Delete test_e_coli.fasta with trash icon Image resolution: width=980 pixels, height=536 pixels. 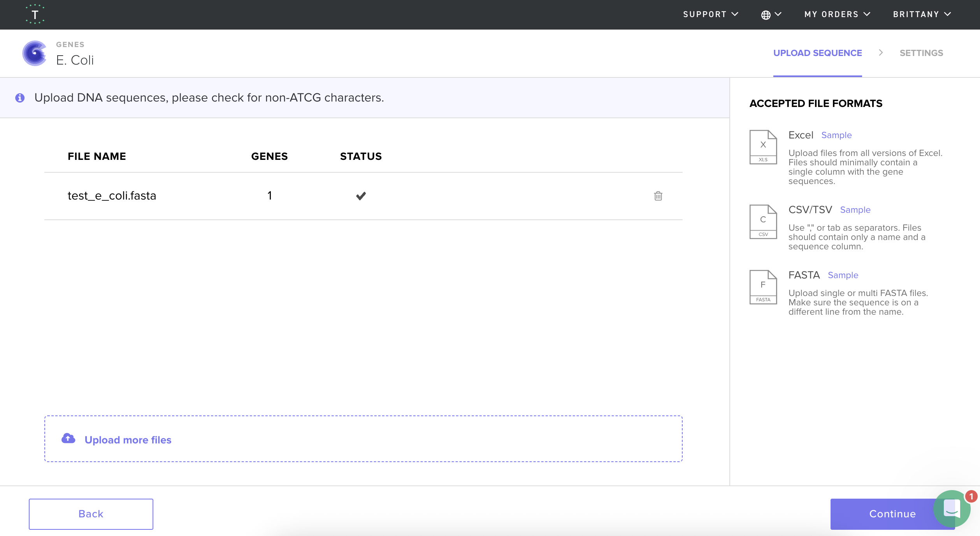pos(658,196)
